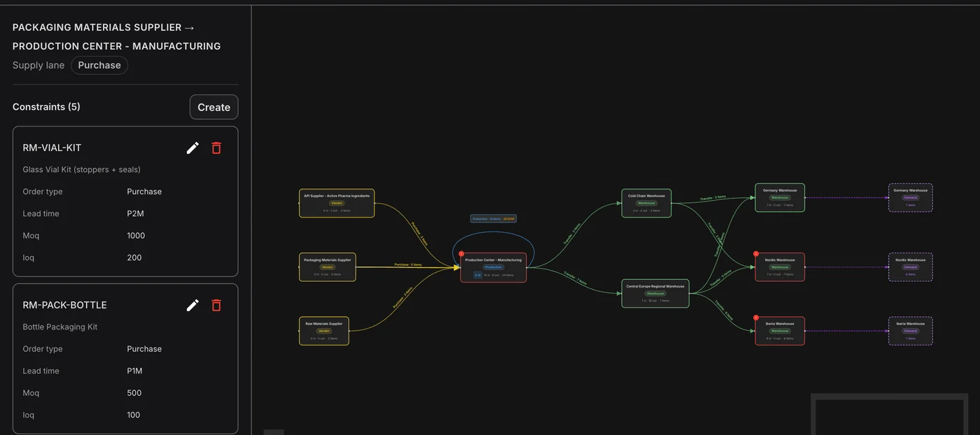Delete the RM-VIAL-KIT constraint
The height and width of the screenshot is (435, 980).
click(x=216, y=148)
